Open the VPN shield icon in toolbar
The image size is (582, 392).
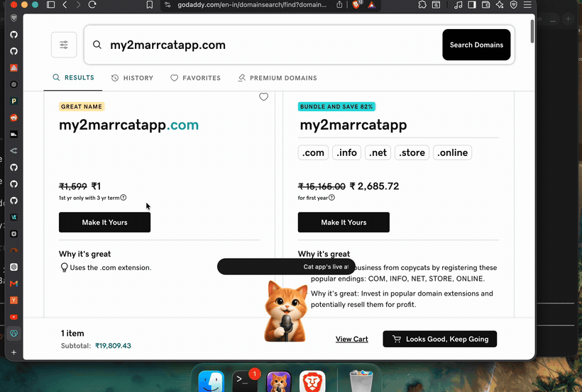pos(514,5)
